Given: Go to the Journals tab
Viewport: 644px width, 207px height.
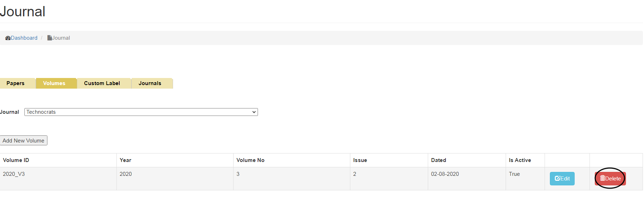Looking at the screenshot, I should [x=150, y=83].
